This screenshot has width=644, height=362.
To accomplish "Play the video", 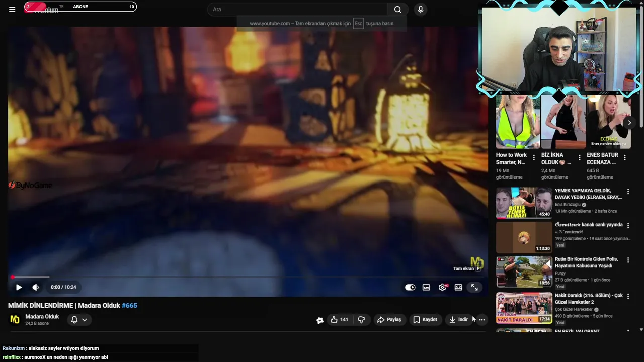I will 19,287.
